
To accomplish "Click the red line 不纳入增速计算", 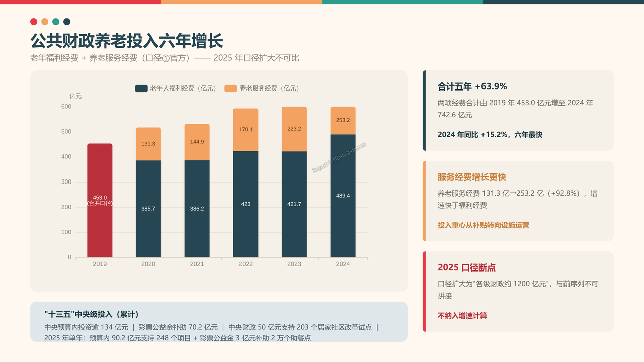I will tap(462, 316).
